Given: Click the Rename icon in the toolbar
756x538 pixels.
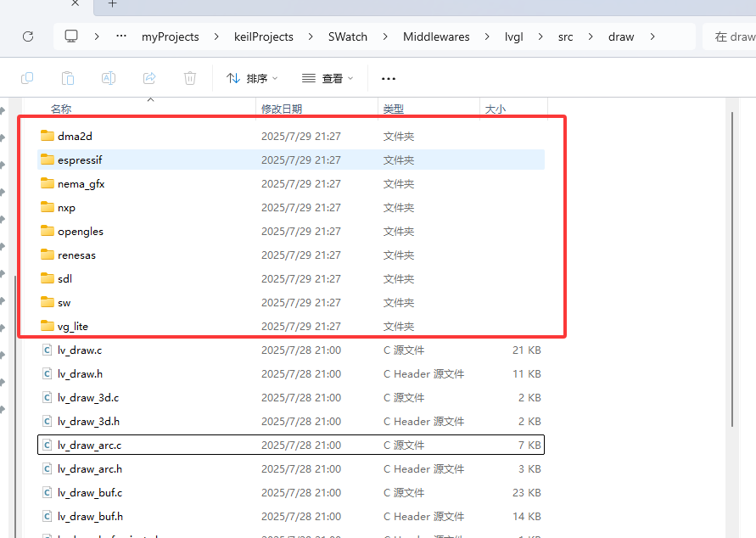Looking at the screenshot, I should click(109, 78).
